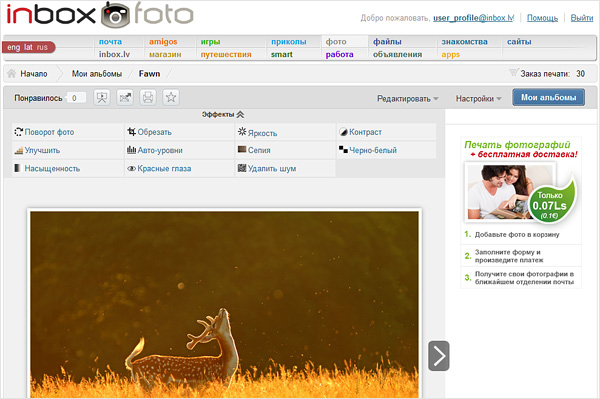Image resolution: width=600 pixels, height=399 pixels.
Task: Select the фото tab
Action: [x=336, y=41]
